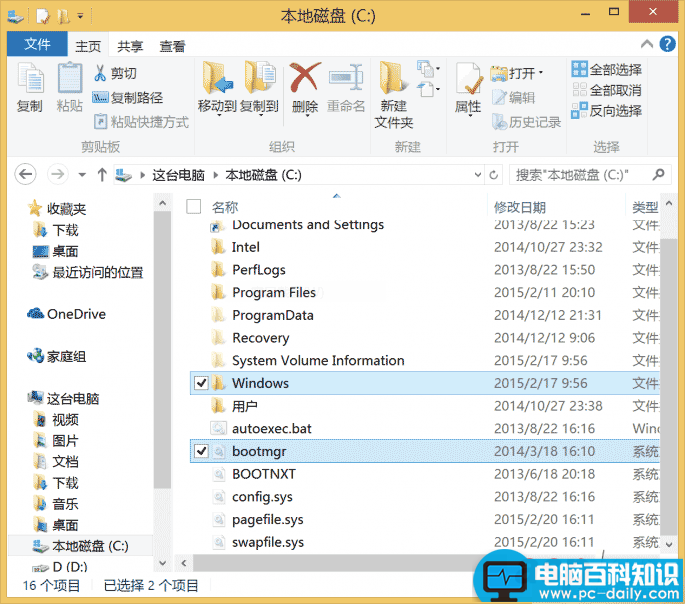Tick the select-all checkbox beside 名称
The height and width of the screenshot is (604, 685).
click(x=194, y=207)
